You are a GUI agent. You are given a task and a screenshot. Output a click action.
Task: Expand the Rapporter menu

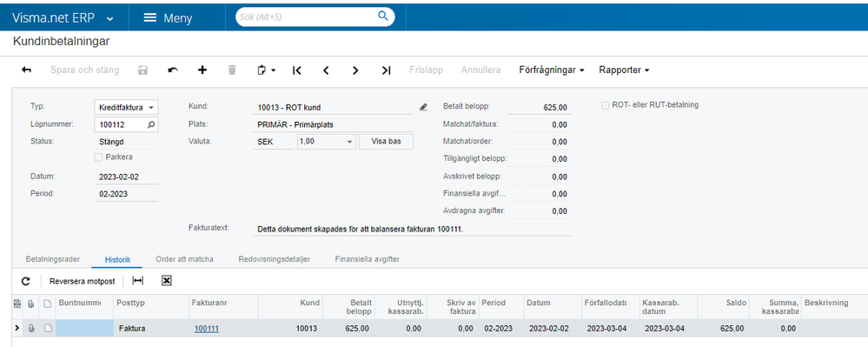point(624,70)
